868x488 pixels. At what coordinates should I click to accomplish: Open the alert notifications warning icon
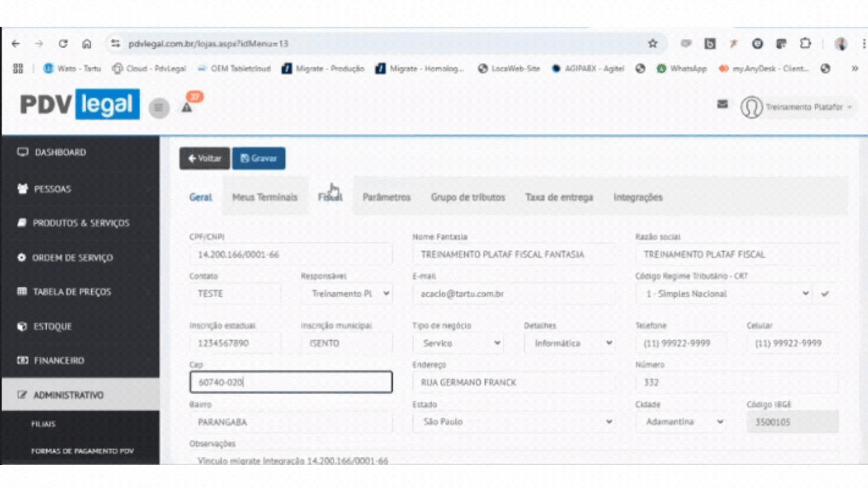tap(187, 108)
